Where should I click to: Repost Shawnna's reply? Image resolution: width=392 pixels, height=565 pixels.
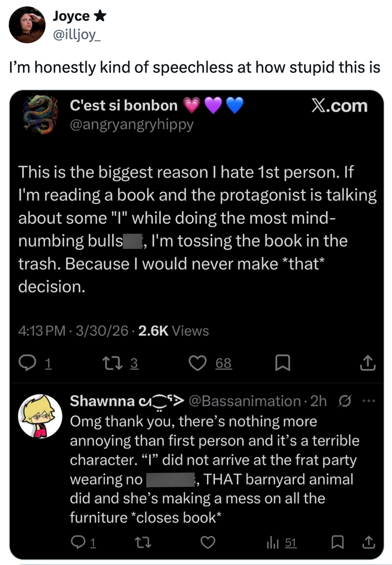click(139, 542)
